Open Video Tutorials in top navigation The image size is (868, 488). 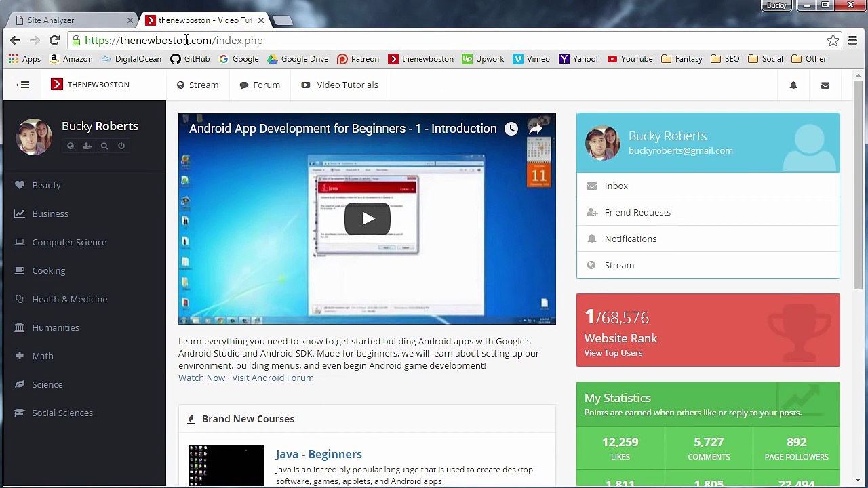point(340,85)
